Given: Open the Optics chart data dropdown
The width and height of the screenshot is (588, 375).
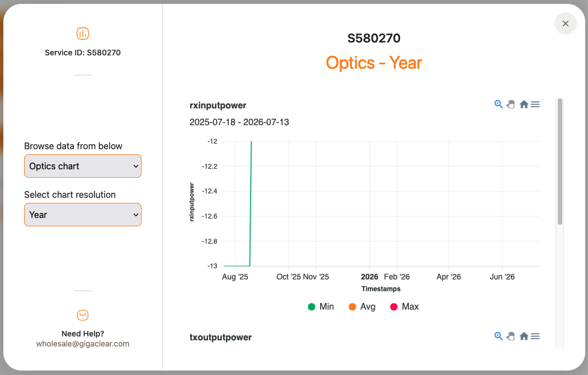Looking at the screenshot, I should [82, 166].
